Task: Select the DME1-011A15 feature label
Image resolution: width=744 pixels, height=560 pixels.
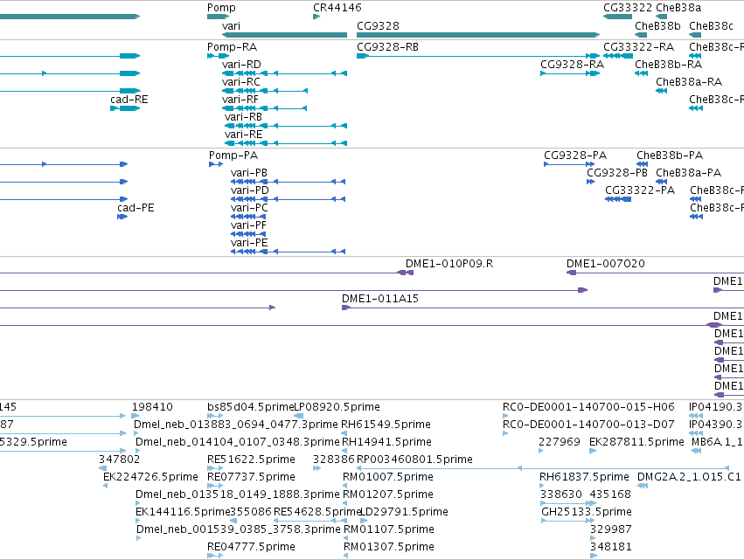Action: click(380, 299)
